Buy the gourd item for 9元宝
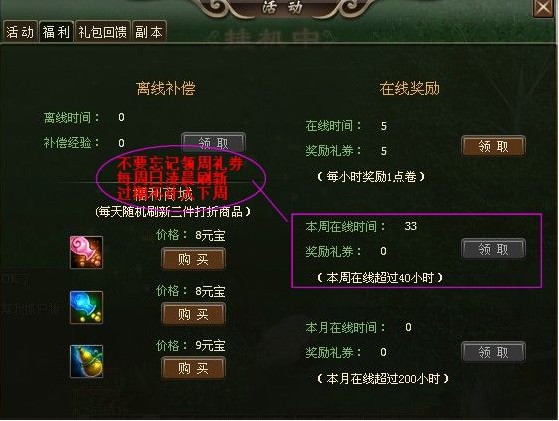559x421 pixels. pyautogui.click(x=193, y=368)
